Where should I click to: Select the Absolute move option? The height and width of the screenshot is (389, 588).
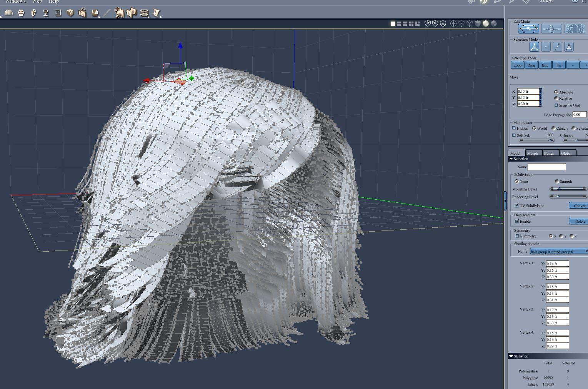(x=556, y=92)
